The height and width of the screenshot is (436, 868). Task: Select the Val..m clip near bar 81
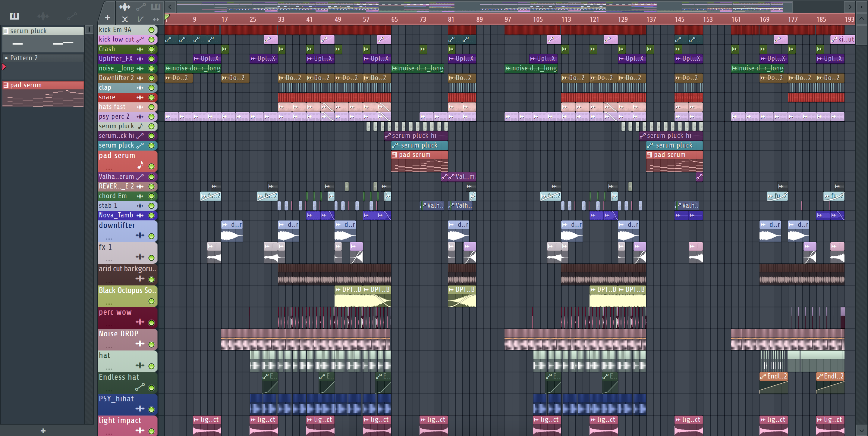click(x=462, y=177)
